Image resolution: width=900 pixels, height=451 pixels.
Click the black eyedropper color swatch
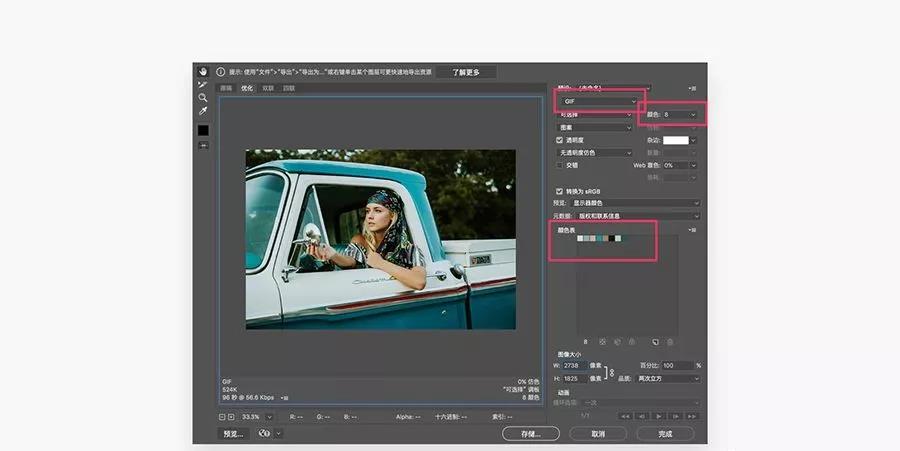tap(202, 130)
